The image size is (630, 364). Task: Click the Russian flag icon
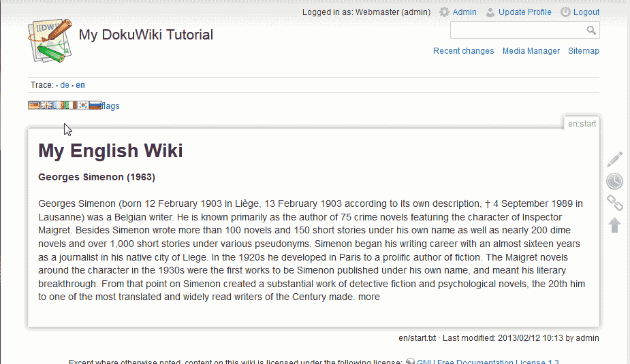coord(95,105)
